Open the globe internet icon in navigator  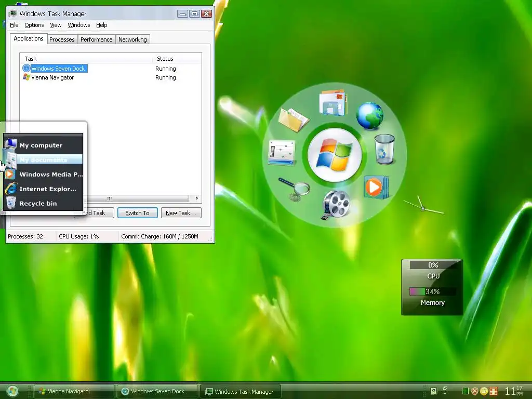coord(370,116)
